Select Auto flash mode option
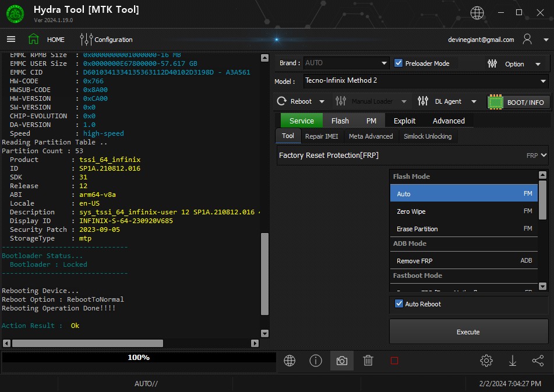Viewport: 554px width, 392px height. (x=464, y=193)
